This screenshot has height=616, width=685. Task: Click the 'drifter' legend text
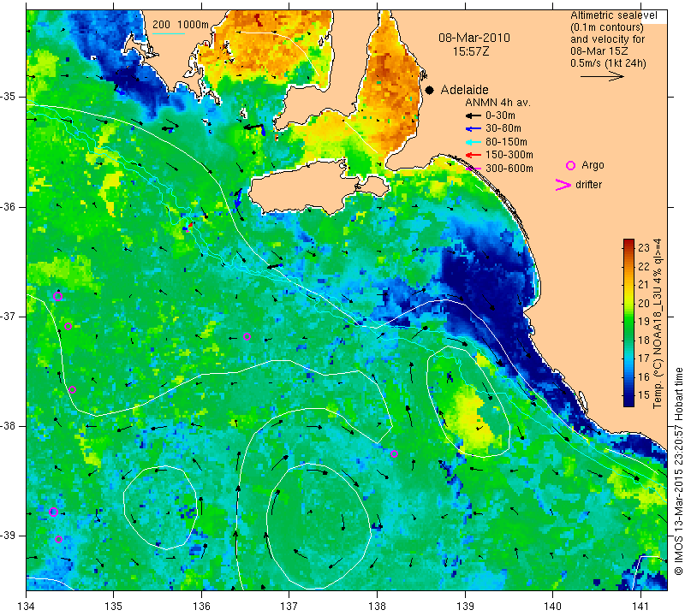point(588,185)
